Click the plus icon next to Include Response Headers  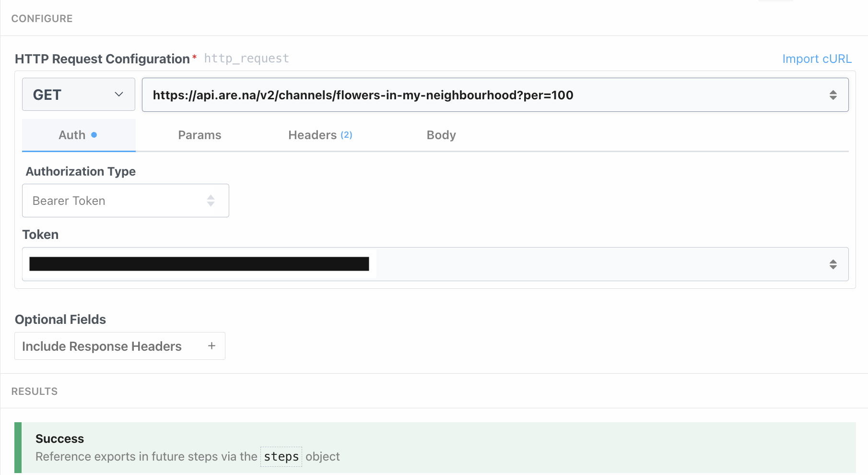[x=211, y=345]
